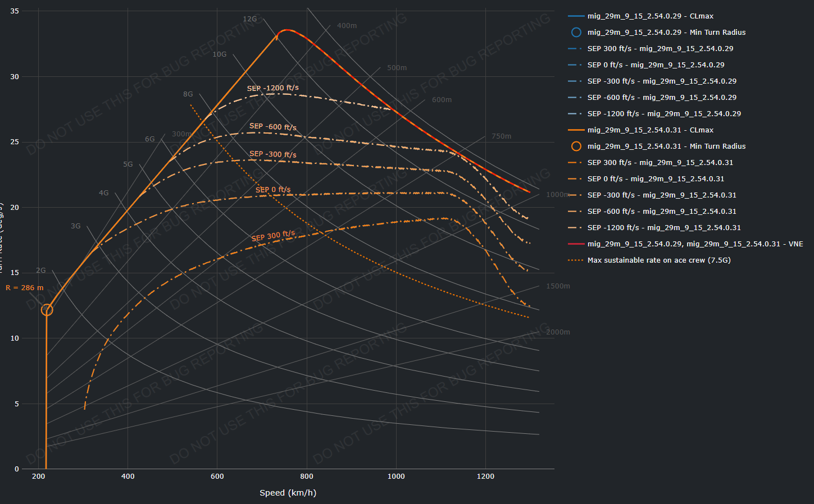Image resolution: width=814 pixels, height=504 pixels.
Task: Click the 'R = 286 m' annotation
Action: pos(25,288)
